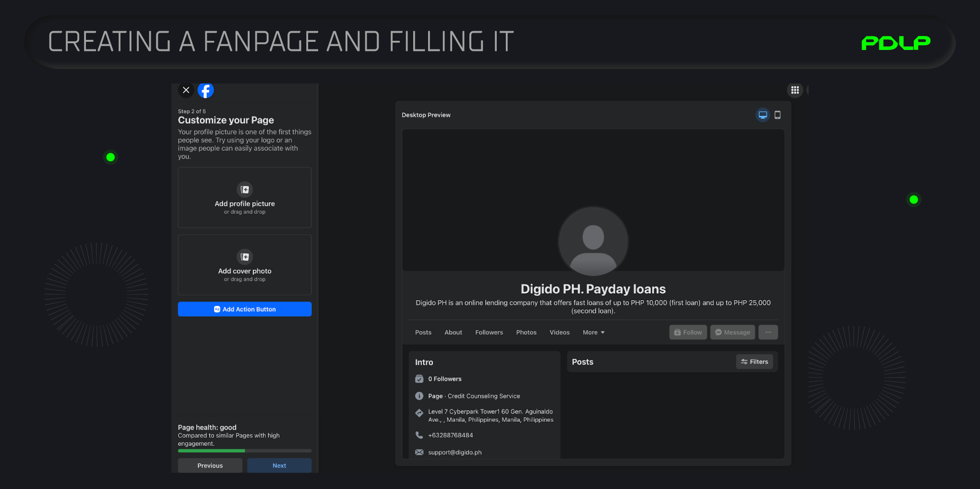Proceed with the Next button
This screenshot has height=489, width=980.
click(279, 465)
